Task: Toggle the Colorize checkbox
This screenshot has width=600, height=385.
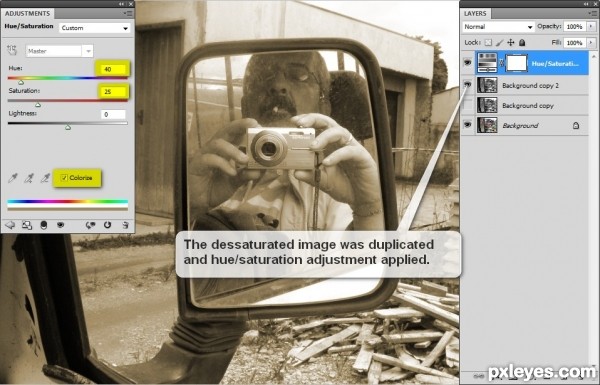Action: click(64, 178)
